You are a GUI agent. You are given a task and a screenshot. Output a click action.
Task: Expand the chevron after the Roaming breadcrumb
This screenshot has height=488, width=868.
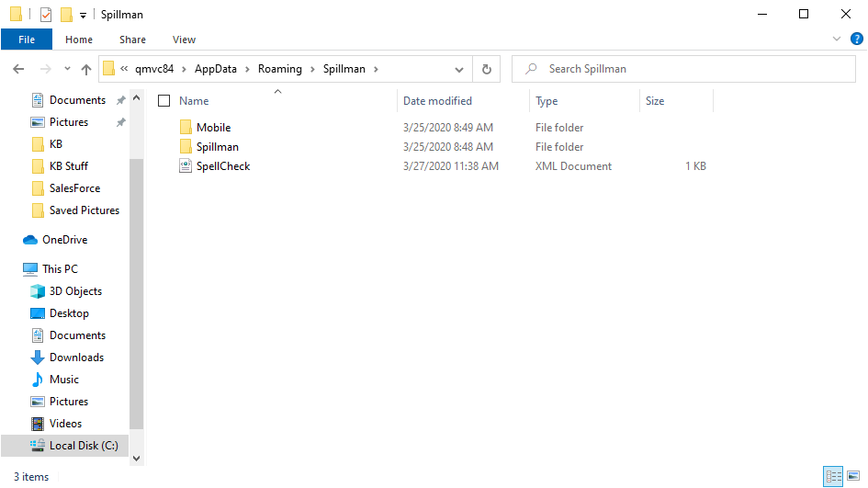click(x=312, y=69)
